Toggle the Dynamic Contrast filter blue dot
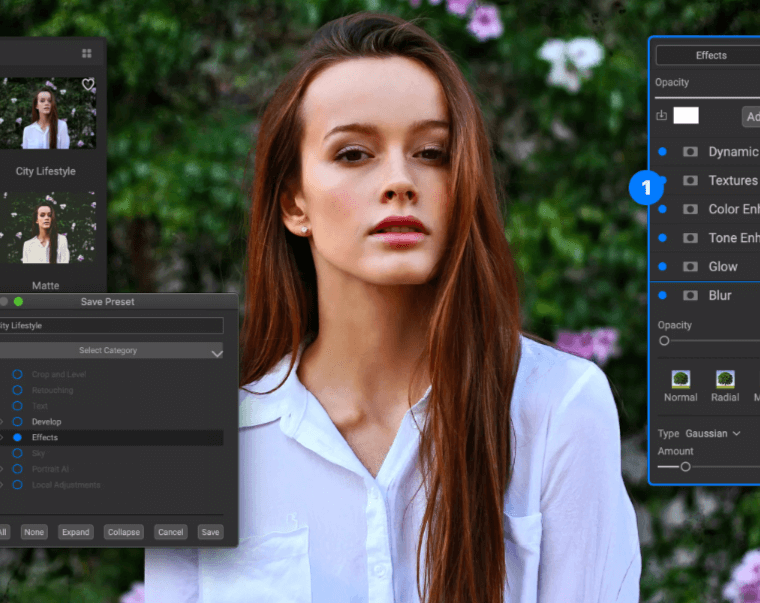This screenshot has height=603, width=760. [x=662, y=152]
